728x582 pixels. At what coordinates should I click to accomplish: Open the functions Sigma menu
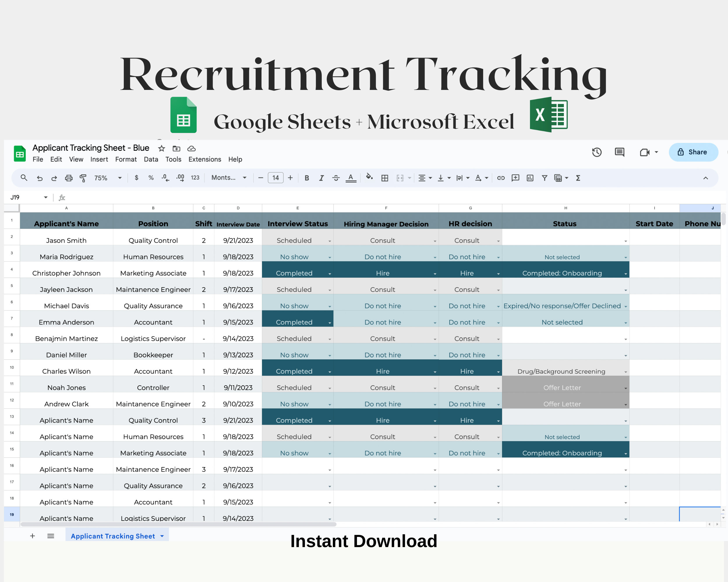pyautogui.click(x=578, y=178)
